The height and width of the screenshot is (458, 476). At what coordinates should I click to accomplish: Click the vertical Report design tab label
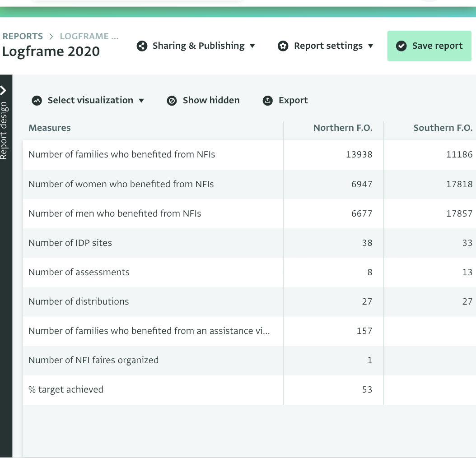point(4,131)
